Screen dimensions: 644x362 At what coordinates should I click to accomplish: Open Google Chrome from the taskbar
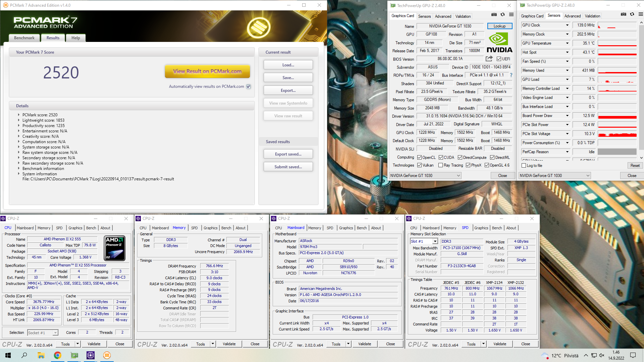57,355
